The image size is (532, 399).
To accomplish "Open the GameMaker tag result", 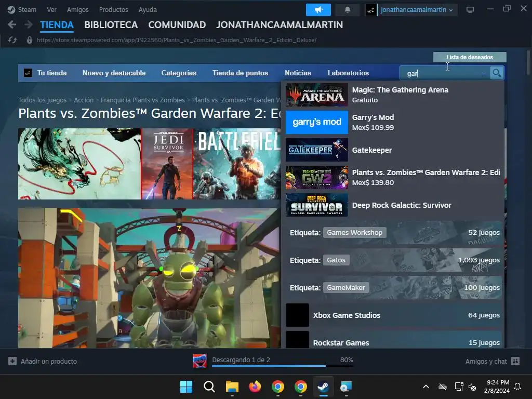I will (394, 287).
